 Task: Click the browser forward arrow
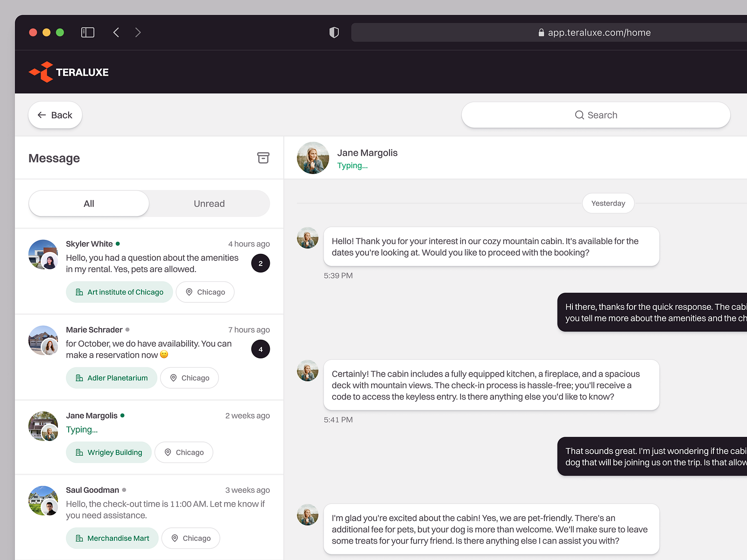pos(138,32)
